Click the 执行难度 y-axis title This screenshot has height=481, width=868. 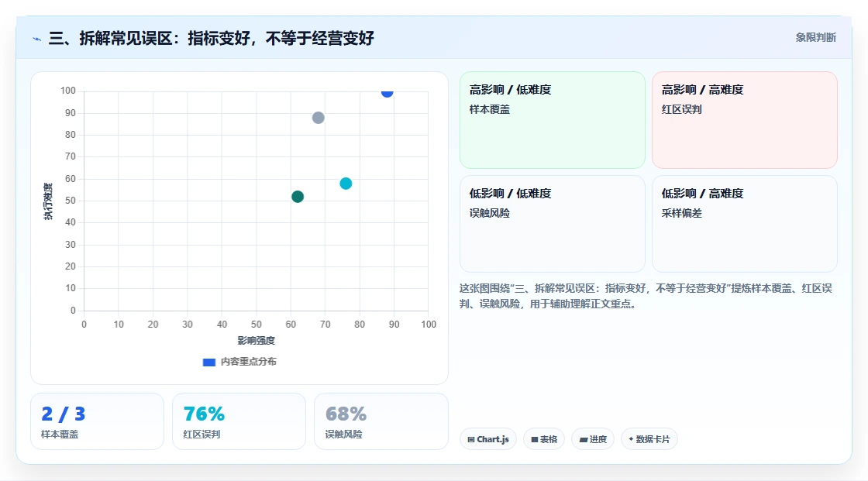48,201
